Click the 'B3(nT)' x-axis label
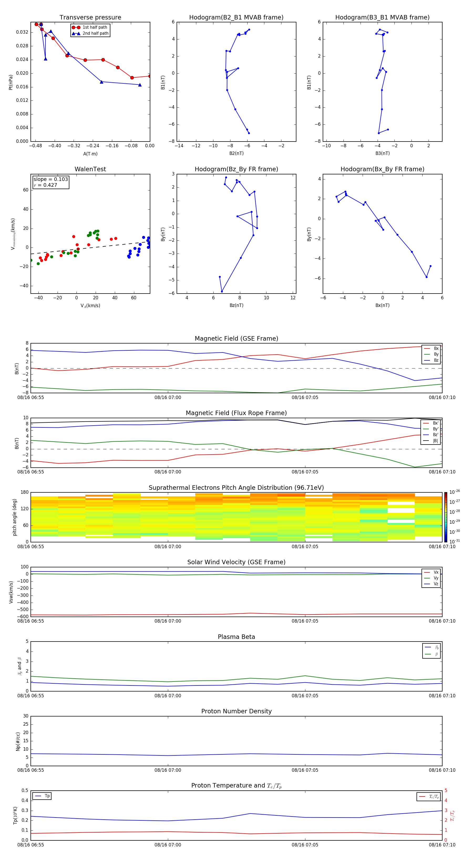Screen dimensions: 473x868 tap(382, 153)
